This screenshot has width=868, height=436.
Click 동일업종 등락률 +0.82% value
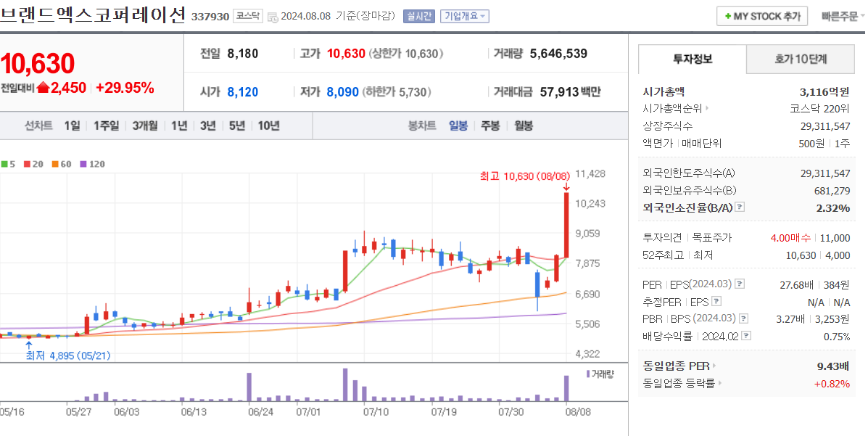pyautogui.click(x=832, y=383)
